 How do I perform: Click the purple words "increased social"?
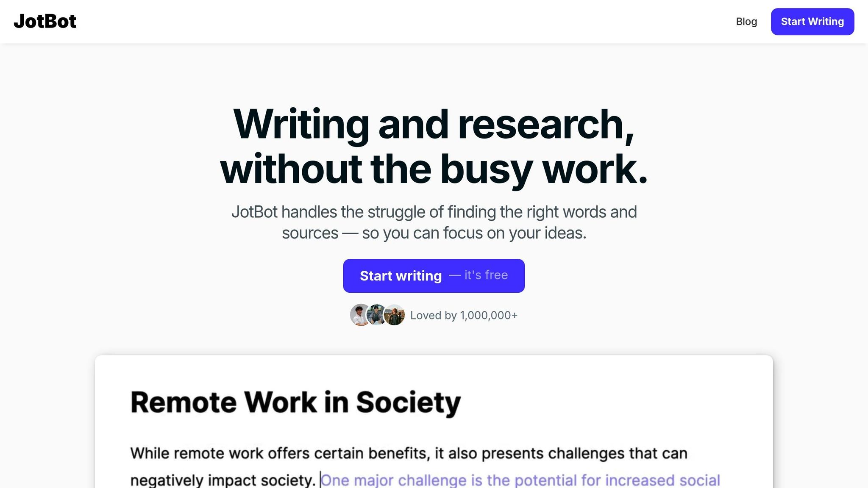click(662, 480)
